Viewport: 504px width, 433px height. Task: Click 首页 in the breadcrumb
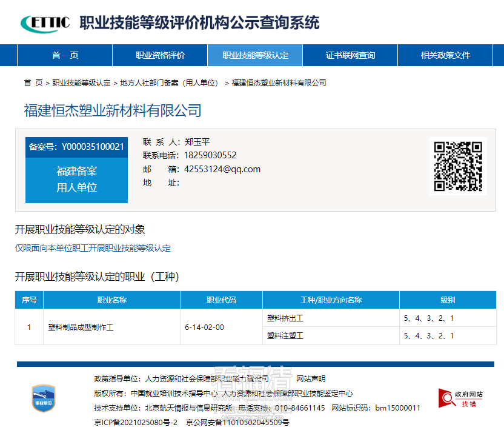(x=33, y=83)
